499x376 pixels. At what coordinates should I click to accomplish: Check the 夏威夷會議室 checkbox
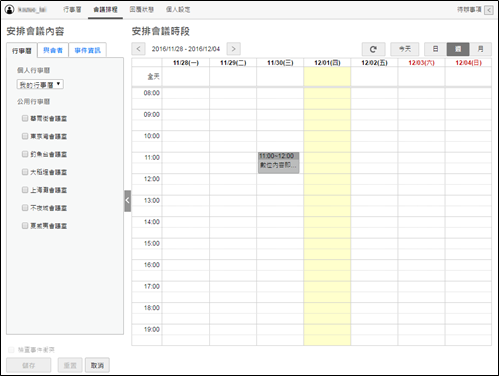click(25, 226)
